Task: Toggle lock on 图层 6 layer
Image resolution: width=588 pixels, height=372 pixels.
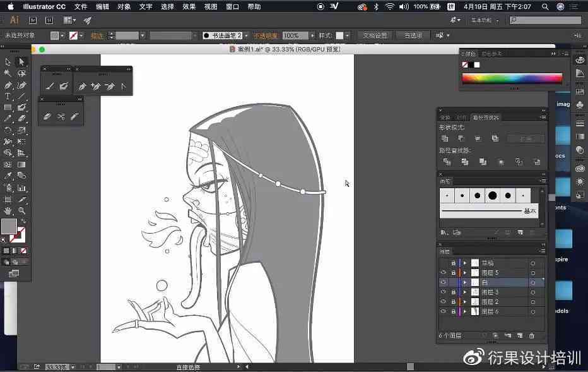Action: (453, 311)
